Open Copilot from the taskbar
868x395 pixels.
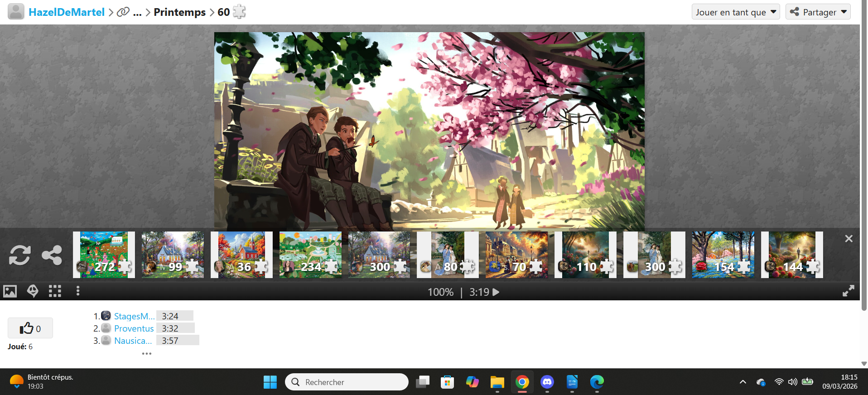[473, 382]
